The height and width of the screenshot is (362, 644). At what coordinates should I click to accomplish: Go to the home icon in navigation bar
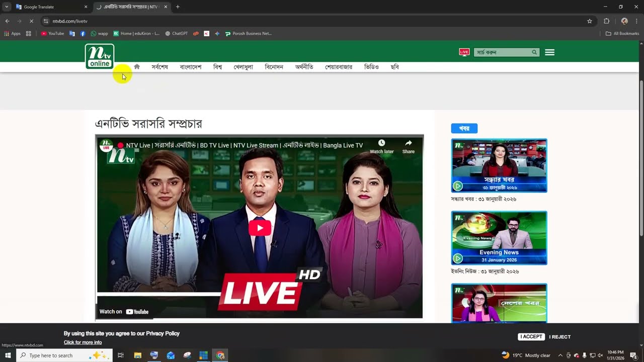tap(137, 66)
